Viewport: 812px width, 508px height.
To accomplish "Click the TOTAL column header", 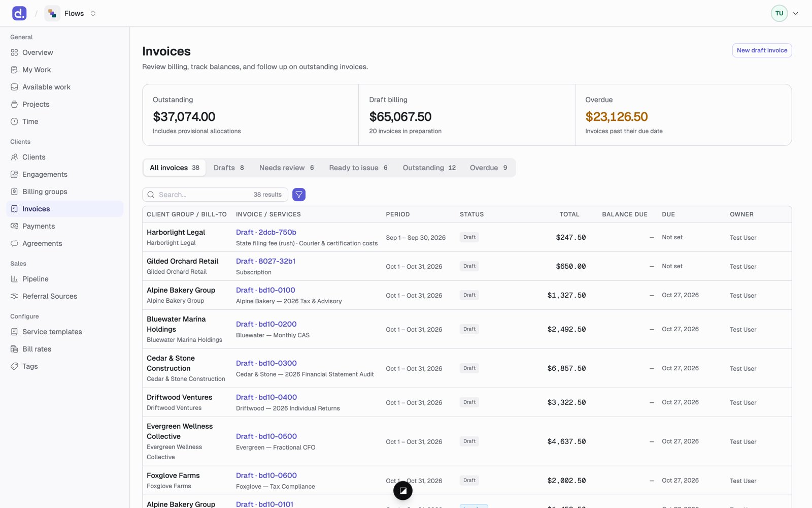I will [569, 214].
